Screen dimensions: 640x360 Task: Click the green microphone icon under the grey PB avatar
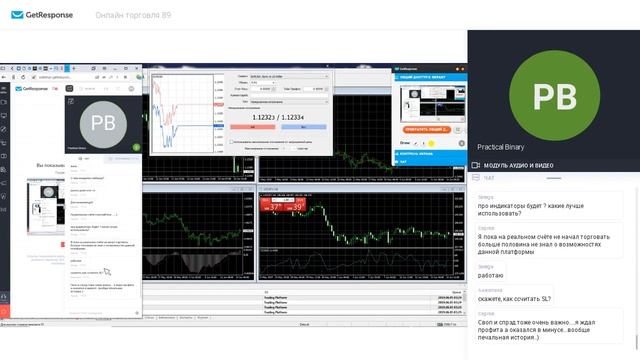[136, 147]
